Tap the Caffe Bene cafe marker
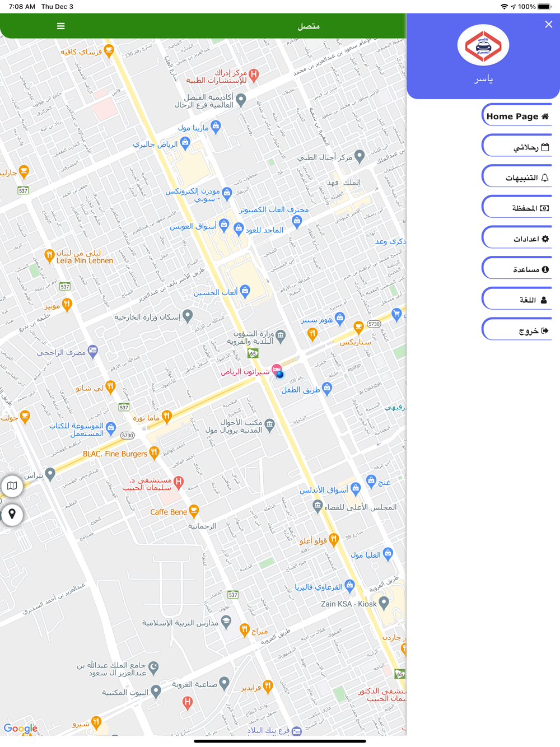Screen dimensions: 560x747 [194, 510]
